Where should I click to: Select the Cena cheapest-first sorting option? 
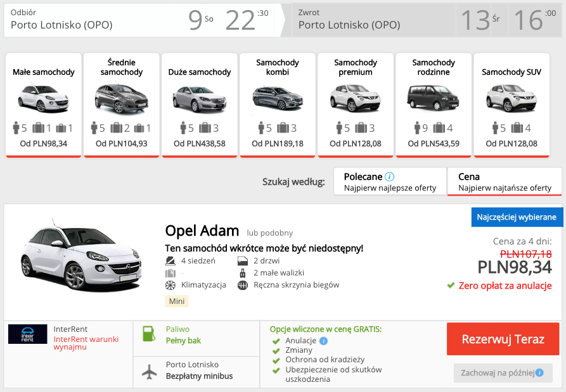(505, 182)
